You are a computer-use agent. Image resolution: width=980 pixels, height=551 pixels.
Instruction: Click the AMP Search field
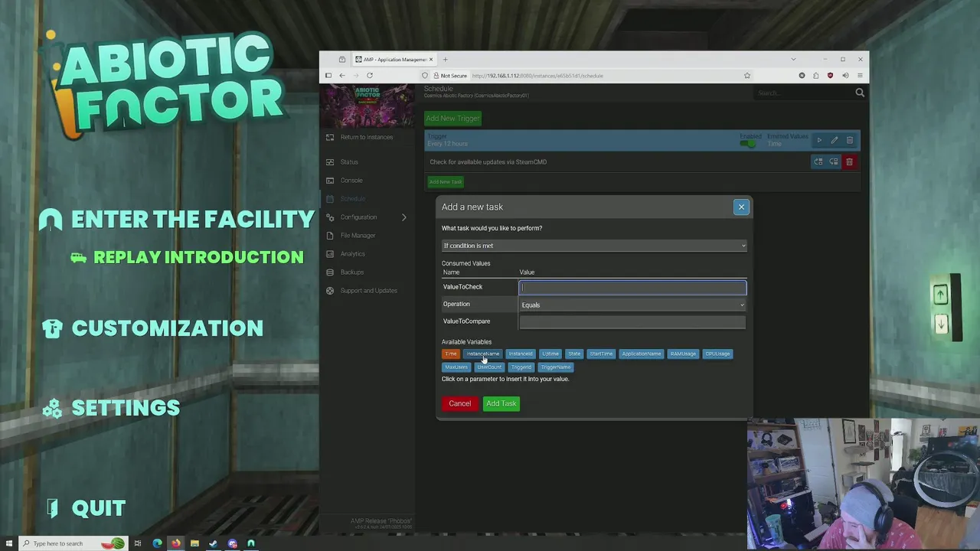click(x=802, y=93)
